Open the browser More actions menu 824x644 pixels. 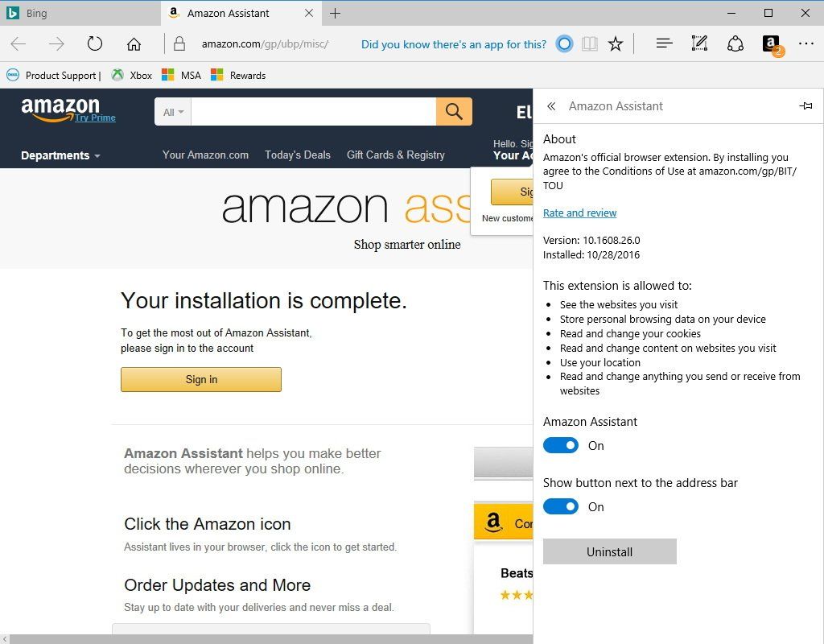coord(806,44)
